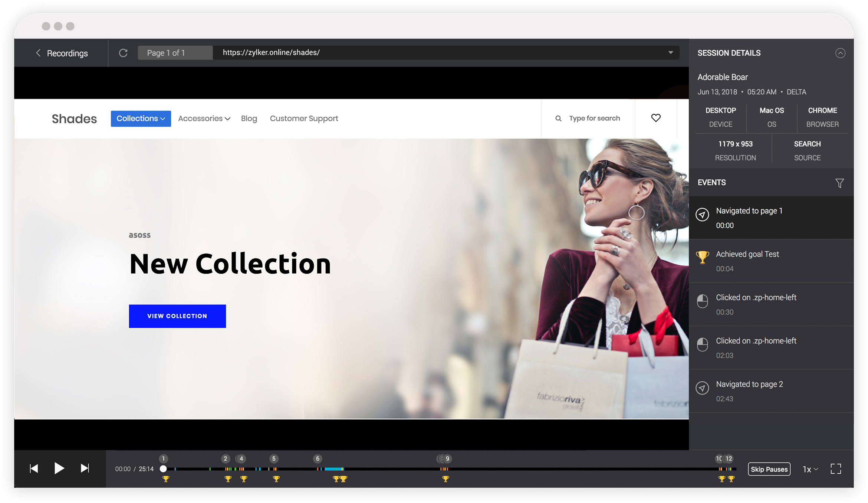Expand the Collections menu
This screenshot has height=503, width=868.
(141, 118)
